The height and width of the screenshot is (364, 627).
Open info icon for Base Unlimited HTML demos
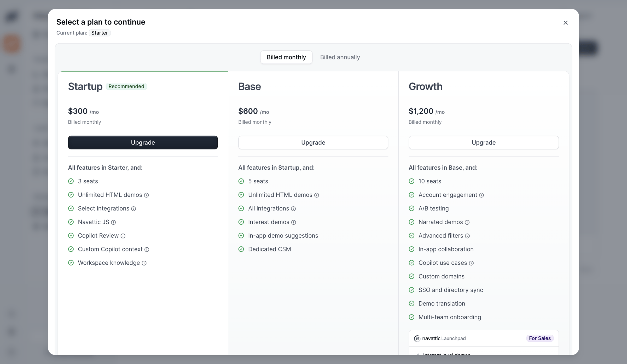(x=317, y=195)
